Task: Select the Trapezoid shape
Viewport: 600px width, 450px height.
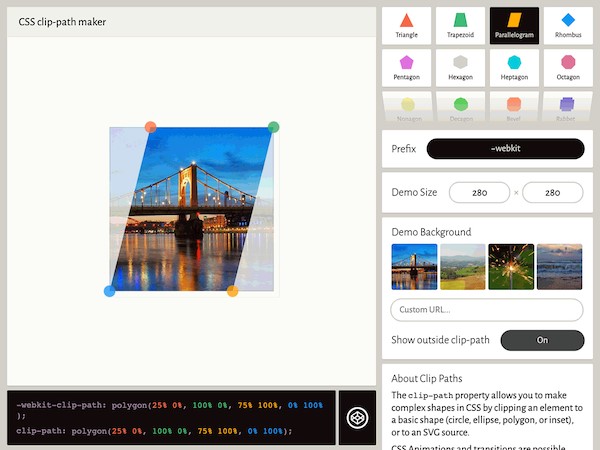Action: pyautogui.click(x=460, y=25)
